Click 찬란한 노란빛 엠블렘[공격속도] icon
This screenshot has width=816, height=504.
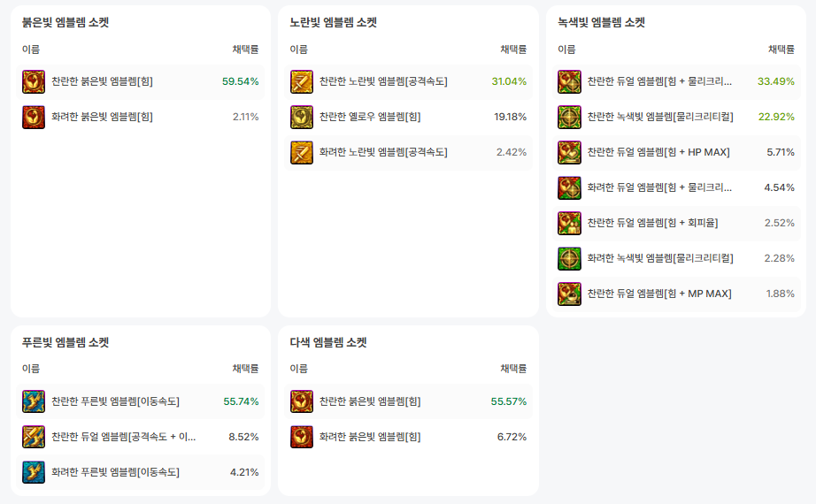coord(302,81)
